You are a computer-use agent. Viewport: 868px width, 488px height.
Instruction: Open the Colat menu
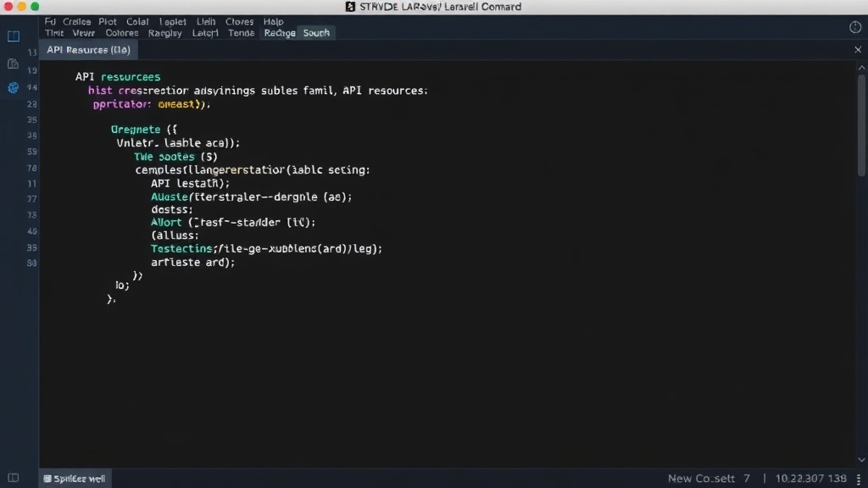tap(137, 21)
